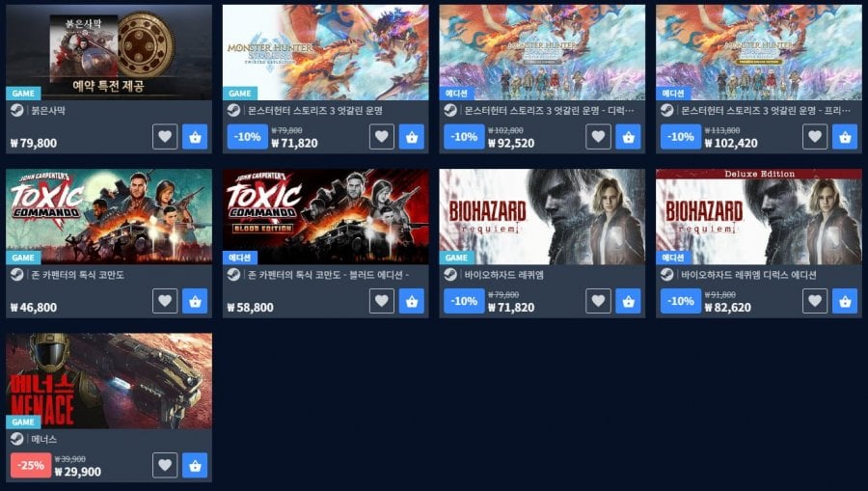The image size is (868, 491).
Task: Open the 메너스 Menace cover image
Action: pos(109,381)
